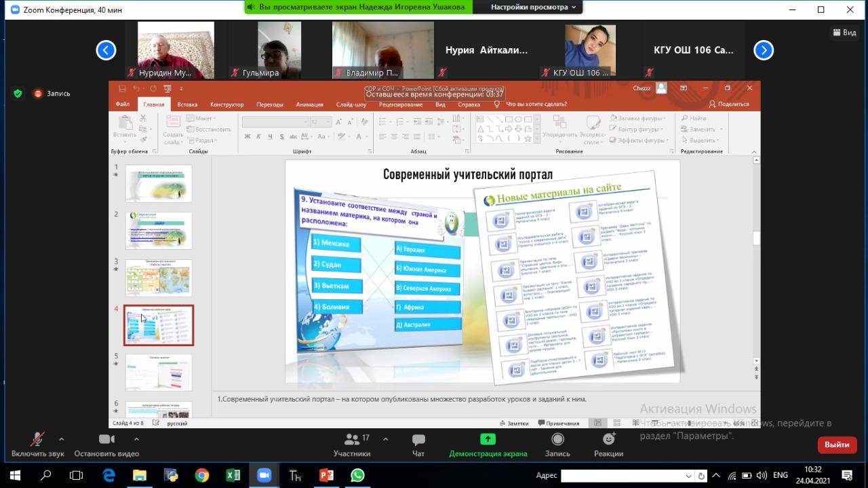Open Windows taskbar search
This screenshot has height=488, width=868.
tap(46, 475)
